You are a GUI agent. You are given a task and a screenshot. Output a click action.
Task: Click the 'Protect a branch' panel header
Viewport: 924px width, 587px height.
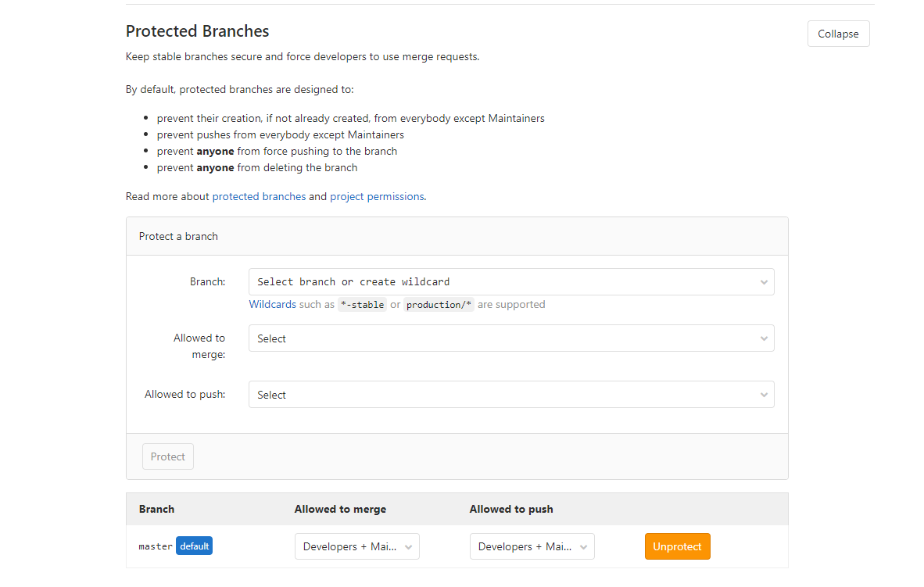178,236
